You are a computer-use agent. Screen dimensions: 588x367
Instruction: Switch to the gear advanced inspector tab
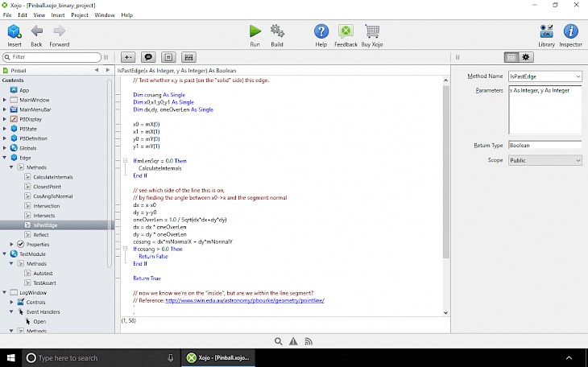click(x=526, y=57)
